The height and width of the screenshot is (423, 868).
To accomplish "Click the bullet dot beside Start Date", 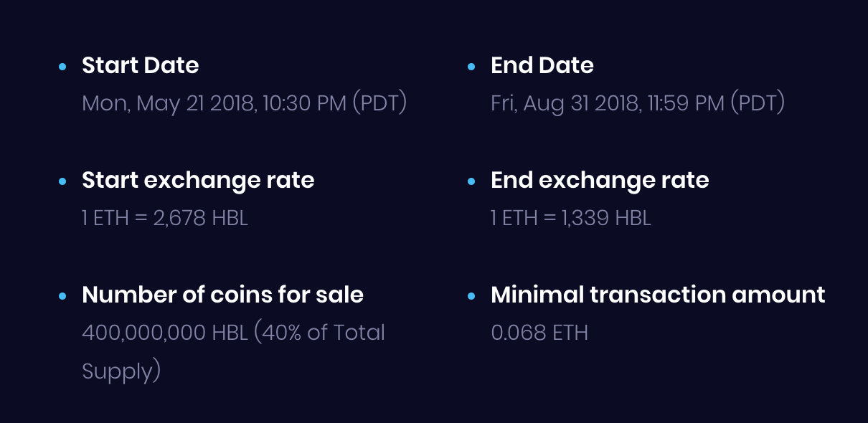I will point(62,66).
